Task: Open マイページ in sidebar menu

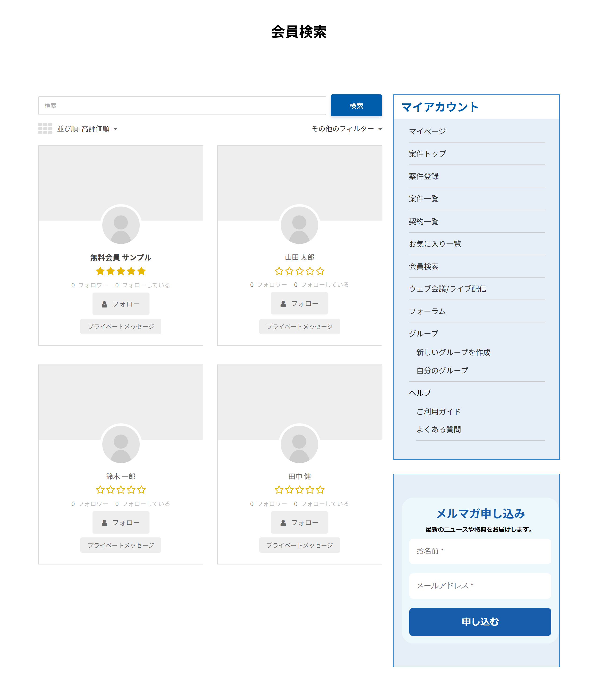Action: tap(427, 131)
